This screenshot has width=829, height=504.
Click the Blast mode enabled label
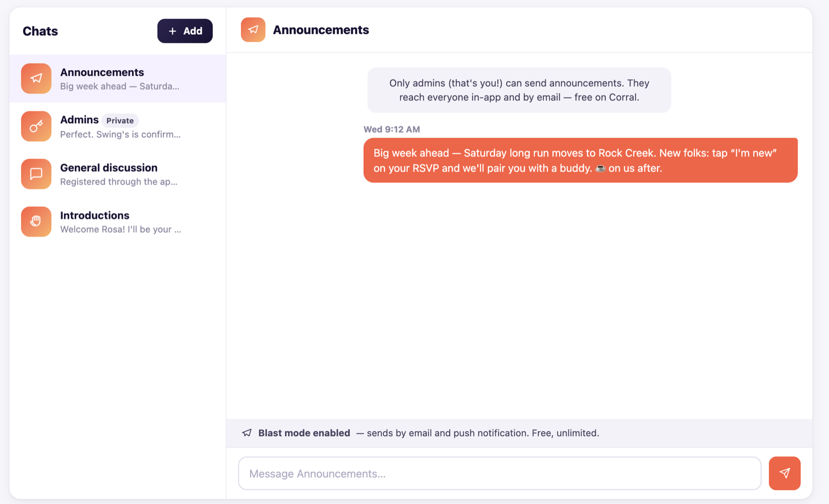pyautogui.click(x=304, y=433)
